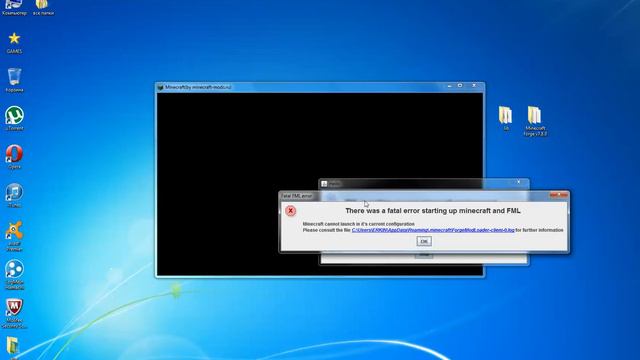Viewport: 640px width, 360px height.
Task: Select the Opera browser shortcut
Action: (x=14, y=157)
